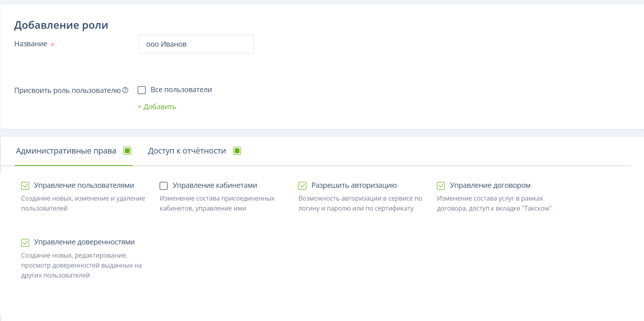Focus the Название input field
644x321 pixels.
196,44
